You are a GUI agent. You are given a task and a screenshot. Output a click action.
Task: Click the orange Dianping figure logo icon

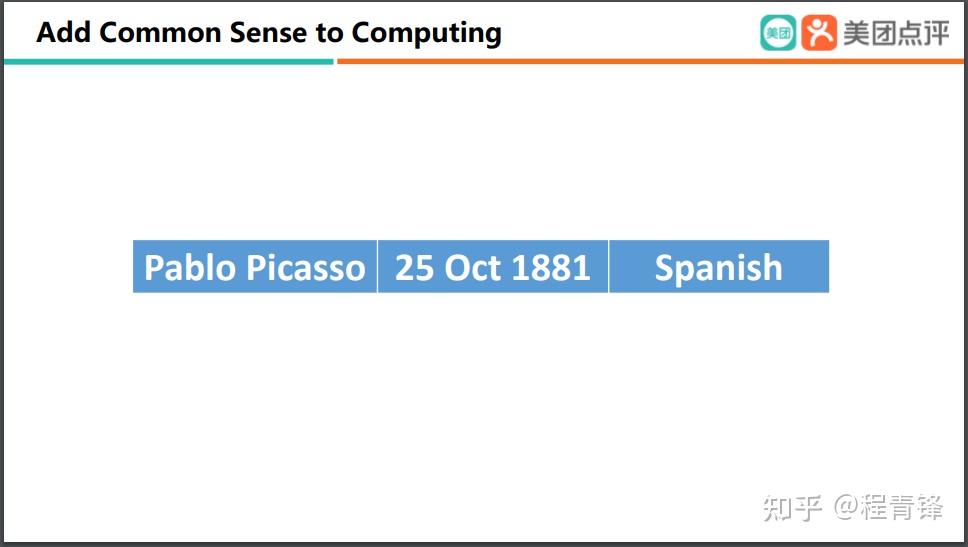pyautogui.click(x=819, y=33)
